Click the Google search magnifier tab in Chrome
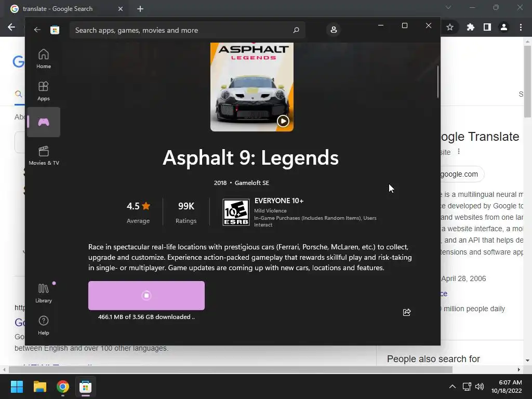The width and height of the screenshot is (532, 399). [x=19, y=94]
